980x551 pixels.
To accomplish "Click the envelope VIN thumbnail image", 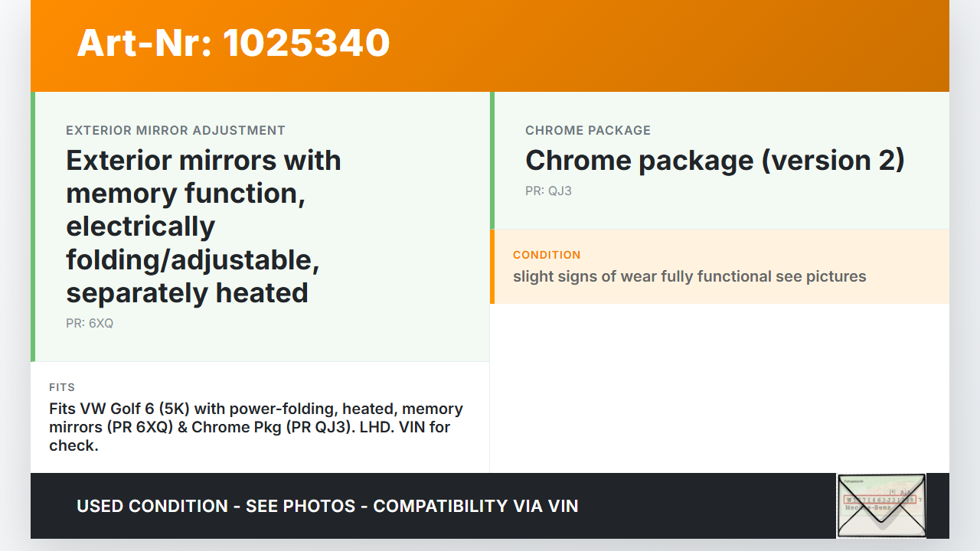I will [881, 505].
